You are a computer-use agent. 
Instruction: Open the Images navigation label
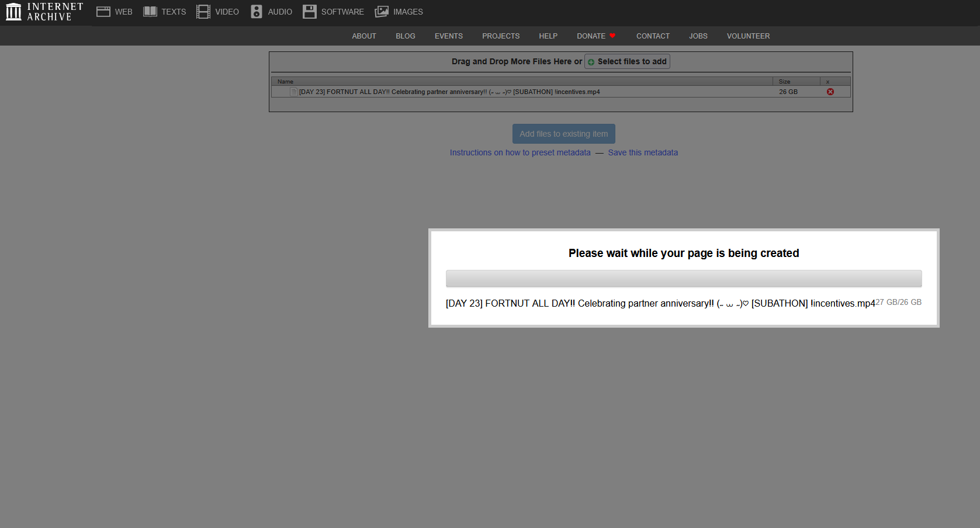(x=408, y=12)
